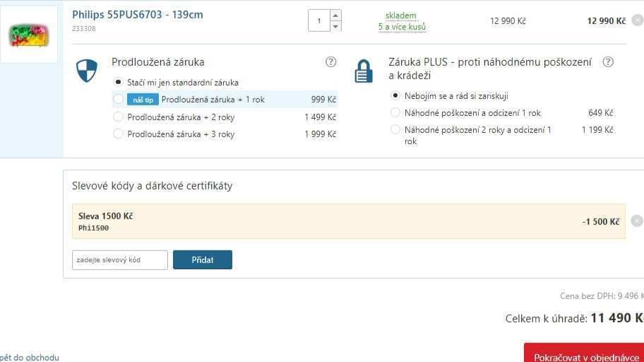Increase the product quantity with the up arrow
644x362 pixels.
[x=335, y=16]
